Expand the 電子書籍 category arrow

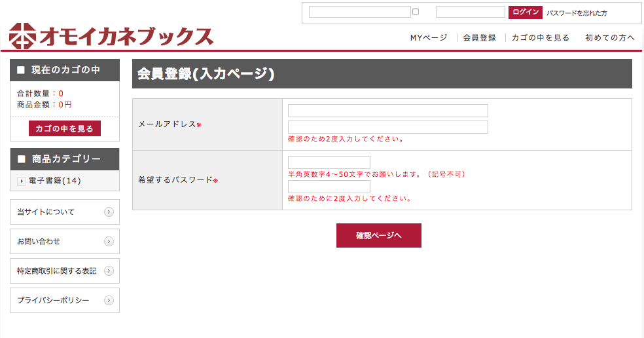[x=22, y=181]
